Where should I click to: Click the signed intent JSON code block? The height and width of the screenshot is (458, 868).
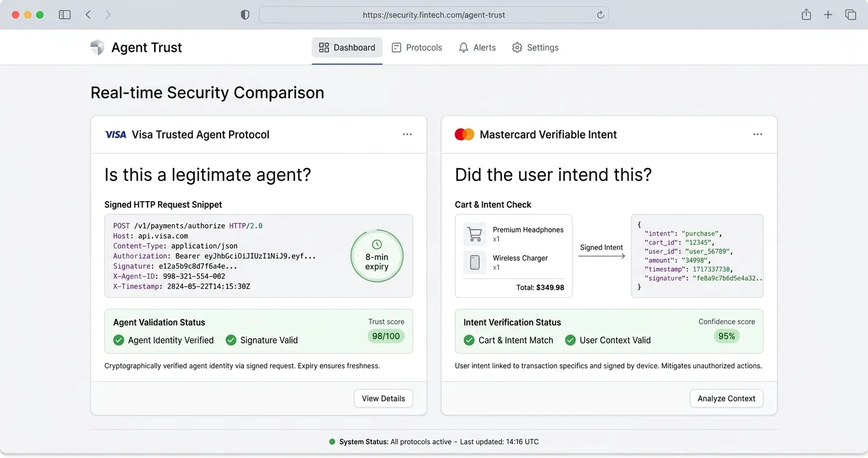coord(697,256)
